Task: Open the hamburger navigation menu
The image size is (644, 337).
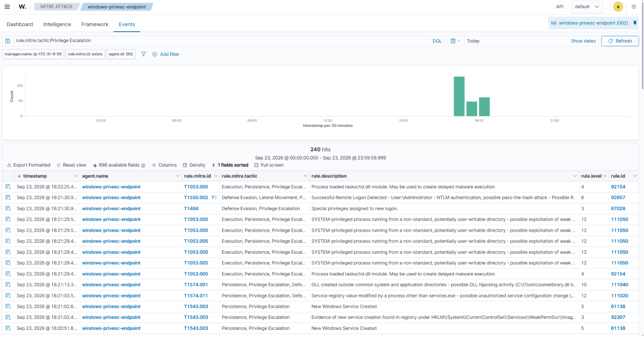Action: coord(7,6)
